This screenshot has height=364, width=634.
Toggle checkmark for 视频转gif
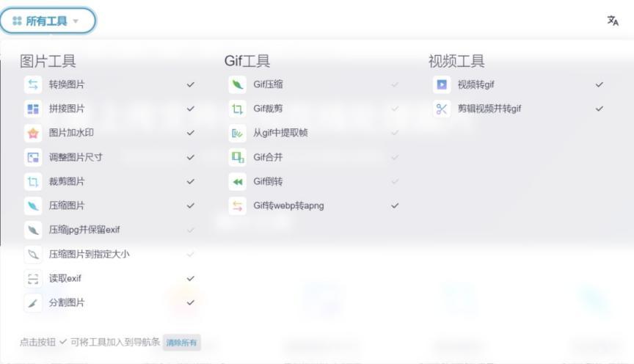[x=600, y=84]
